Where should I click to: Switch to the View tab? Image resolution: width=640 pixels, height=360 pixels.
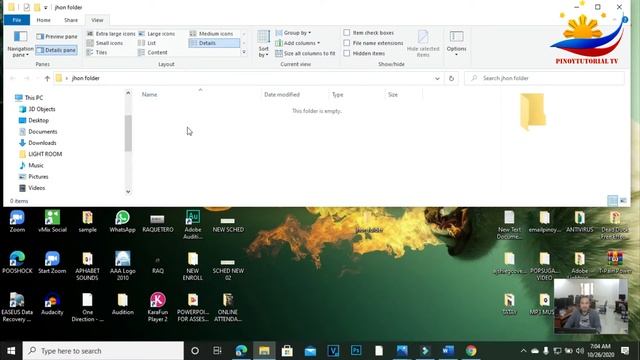tap(97, 20)
